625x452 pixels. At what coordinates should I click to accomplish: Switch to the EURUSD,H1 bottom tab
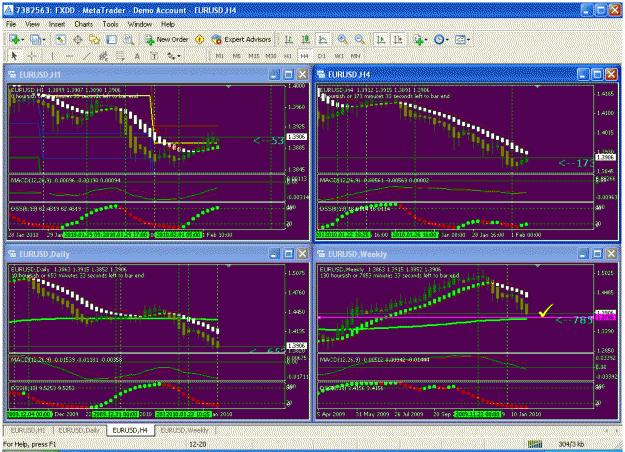[x=28, y=430]
